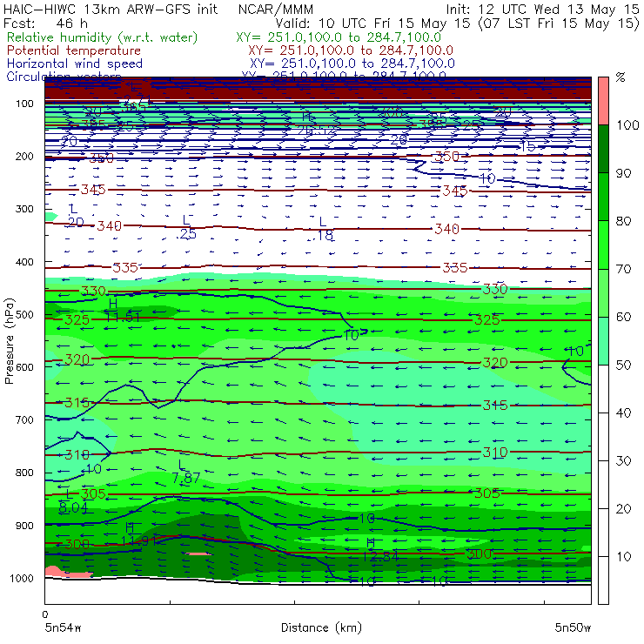The height and width of the screenshot is (644, 644).
Task: Click the left-side '335' isentrope label
Action: [124, 268]
